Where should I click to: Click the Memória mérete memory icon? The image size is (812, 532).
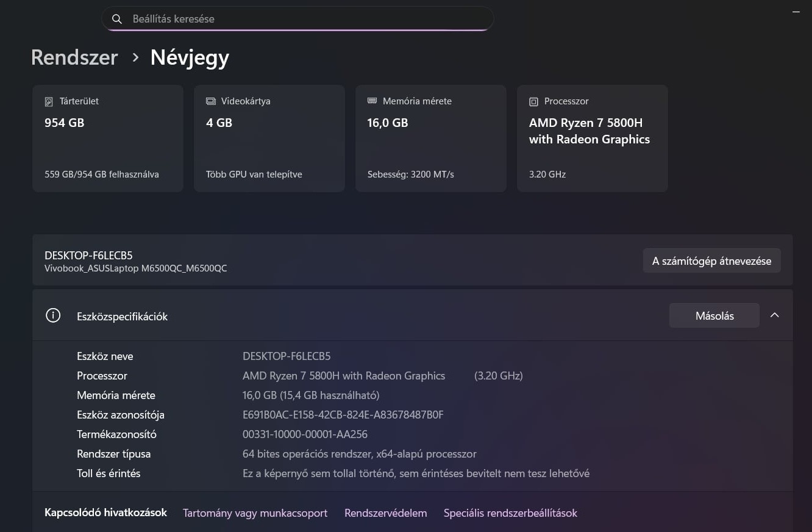(372, 101)
